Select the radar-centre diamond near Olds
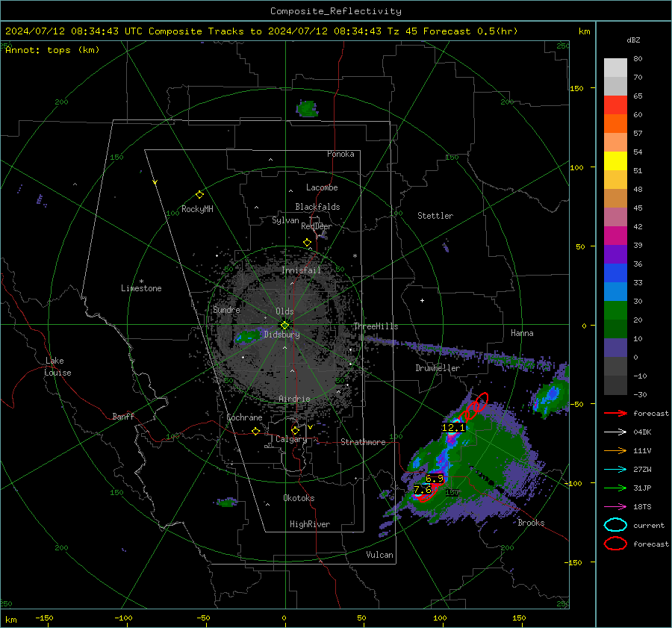Screen dimensions: 672x628 pos(284,325)
